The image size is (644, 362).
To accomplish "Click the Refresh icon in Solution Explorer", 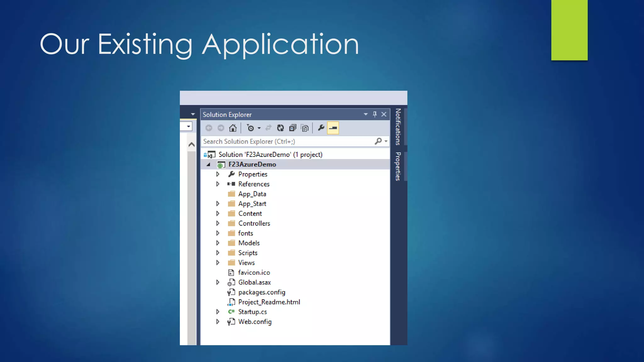I will (280, 128).
